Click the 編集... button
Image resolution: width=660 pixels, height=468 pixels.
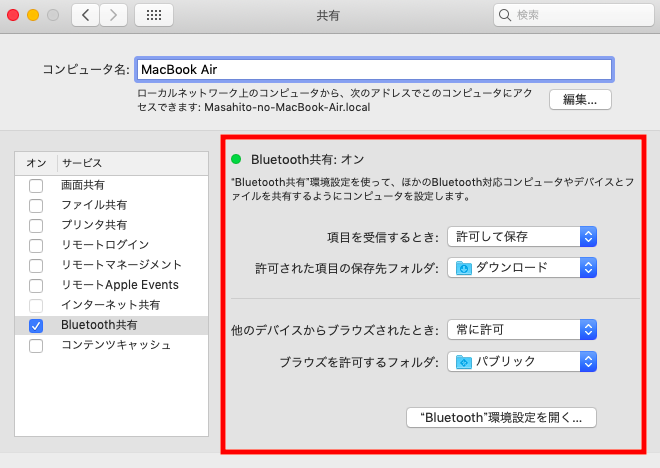coord(580,100)
